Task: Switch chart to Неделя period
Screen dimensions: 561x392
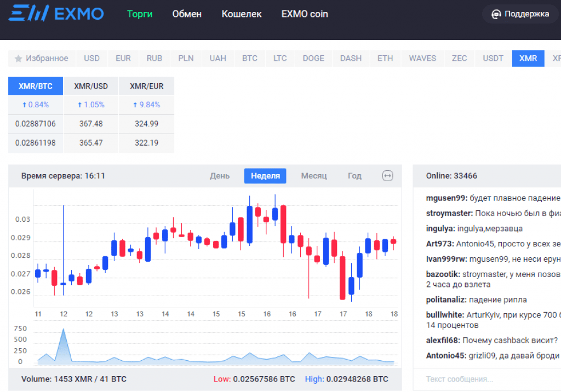Action: (265, 176)
